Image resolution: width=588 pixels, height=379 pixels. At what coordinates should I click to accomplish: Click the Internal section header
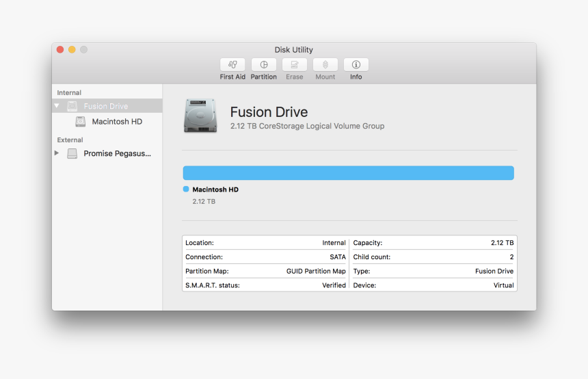click(x=69, y=92)
